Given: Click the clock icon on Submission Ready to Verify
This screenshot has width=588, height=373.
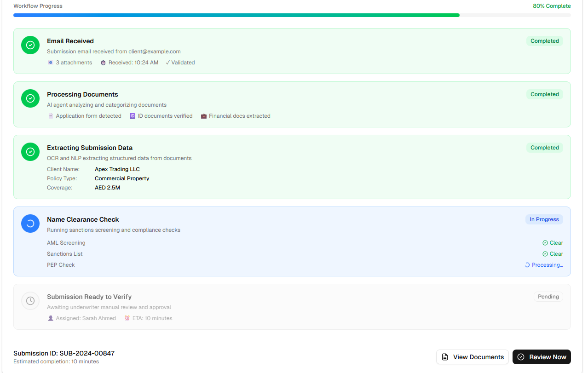Looking at the screenshot, I should [x=30, y=300].
